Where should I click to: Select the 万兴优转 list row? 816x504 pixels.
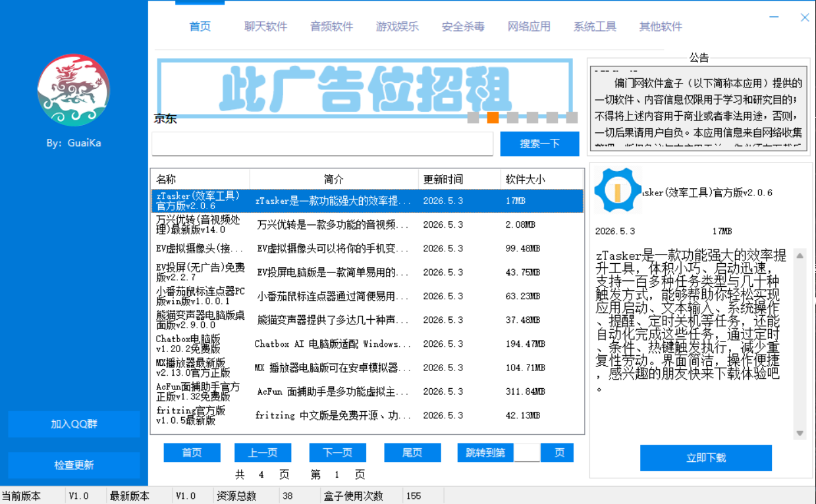367,224
